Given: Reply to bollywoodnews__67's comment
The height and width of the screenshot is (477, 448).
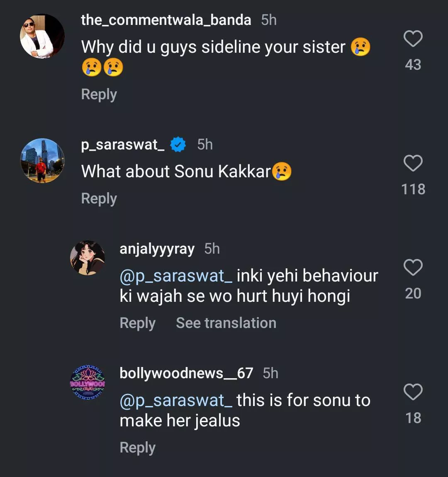Looking at the screenshot, I should click(137, 448).
